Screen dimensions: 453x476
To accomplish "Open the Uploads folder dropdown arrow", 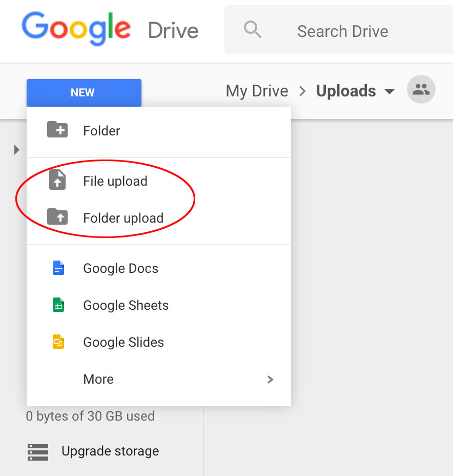I will 389,92.
